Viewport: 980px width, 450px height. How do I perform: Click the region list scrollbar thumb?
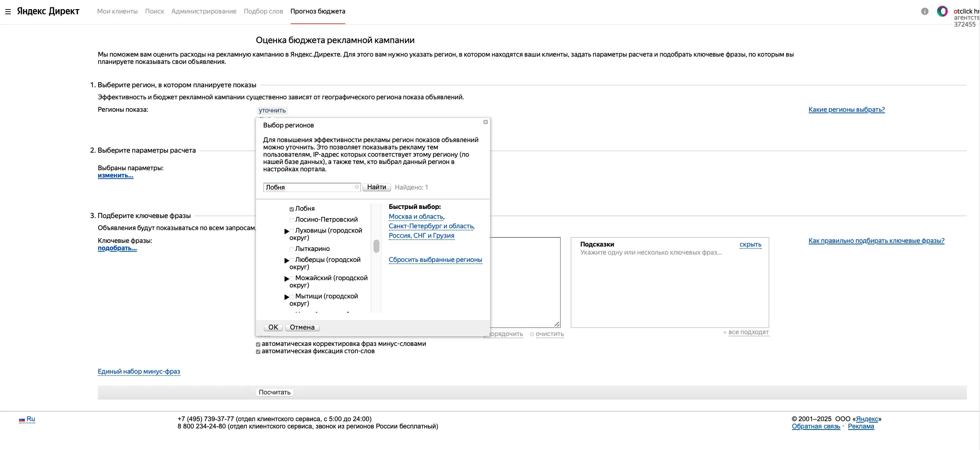click(376, 246)
